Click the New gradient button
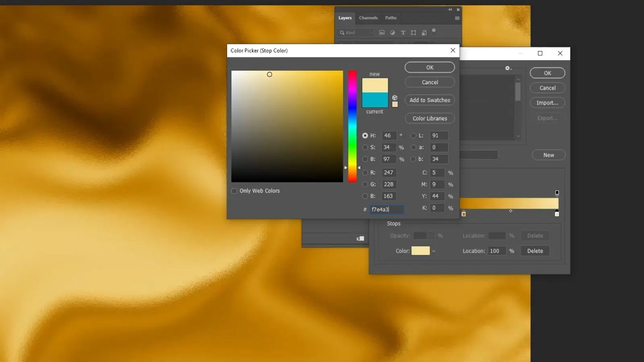644x362 pixels. point(549,155)
